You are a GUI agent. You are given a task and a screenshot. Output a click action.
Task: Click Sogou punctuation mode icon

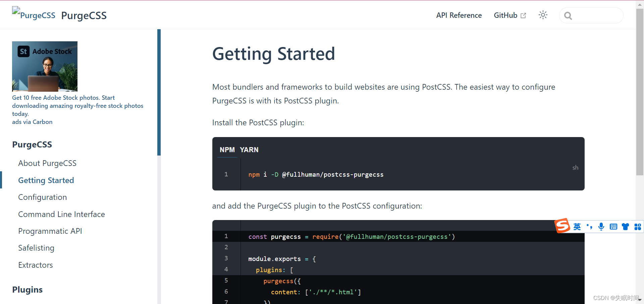coord(589,227)
